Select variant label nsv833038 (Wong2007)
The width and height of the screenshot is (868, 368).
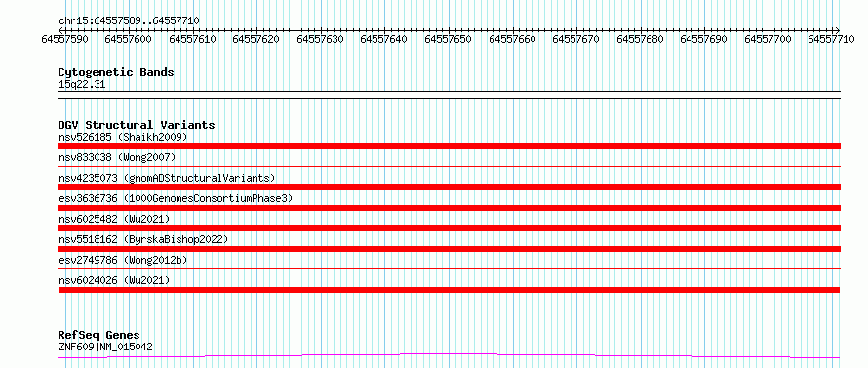click(x=117, y=157)
